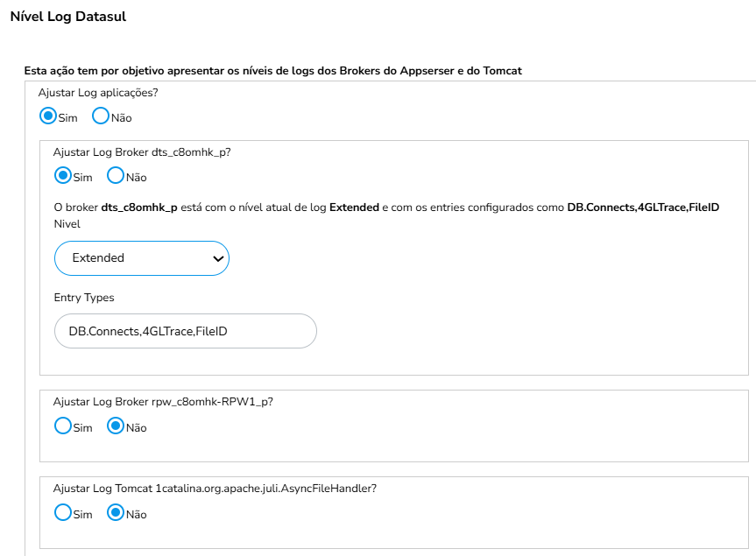
Task: Click the 'Entry Types' label
Action: point(84,298)
